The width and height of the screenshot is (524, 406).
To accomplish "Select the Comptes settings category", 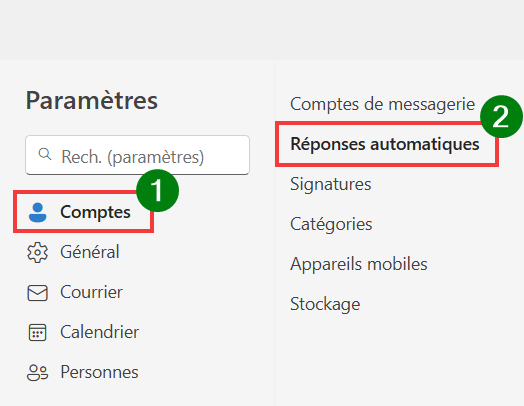I will [x=84, y=212].
